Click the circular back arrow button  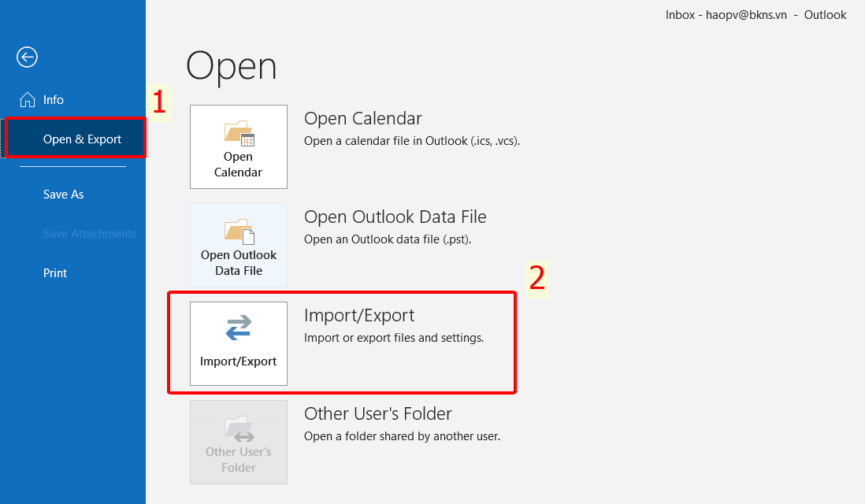pyautogui.click(x=27, y=57)
